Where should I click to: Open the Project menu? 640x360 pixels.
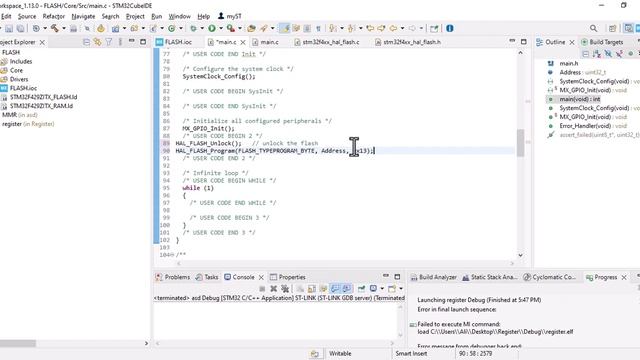click(135, 16)
